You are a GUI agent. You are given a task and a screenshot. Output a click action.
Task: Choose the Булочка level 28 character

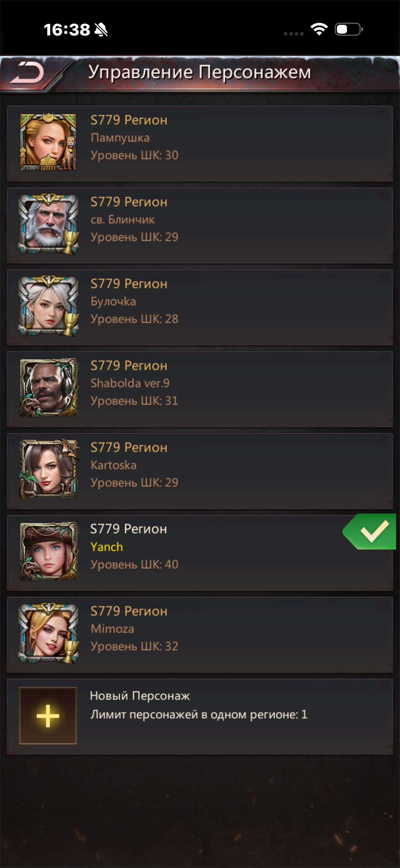tap(200, 307)
